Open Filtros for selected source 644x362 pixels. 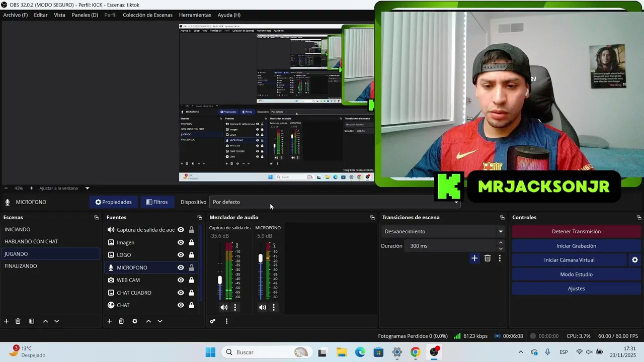[x=157, y=202]
